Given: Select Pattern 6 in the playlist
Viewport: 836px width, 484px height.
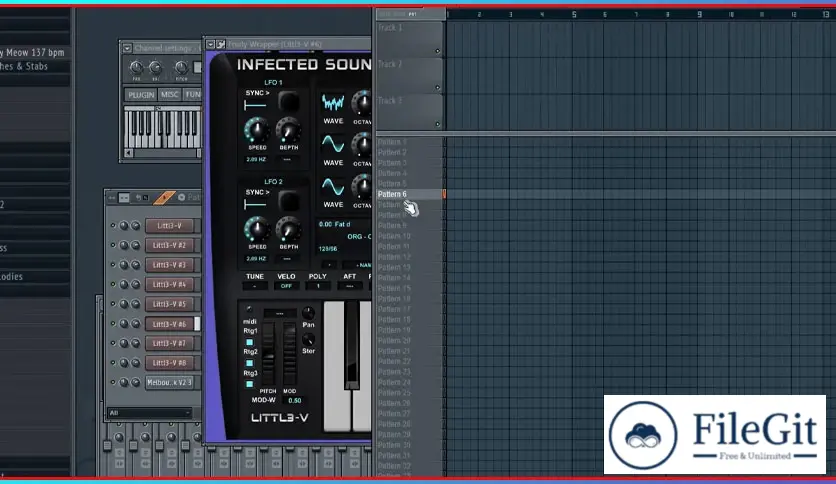Looking at the screenshot, I should coord(409,195).
